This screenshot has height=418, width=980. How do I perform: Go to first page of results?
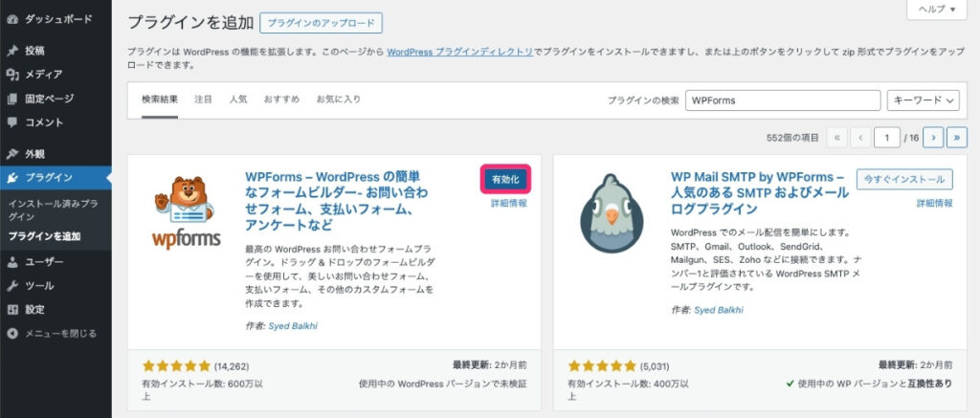click(x=836, y=138)
